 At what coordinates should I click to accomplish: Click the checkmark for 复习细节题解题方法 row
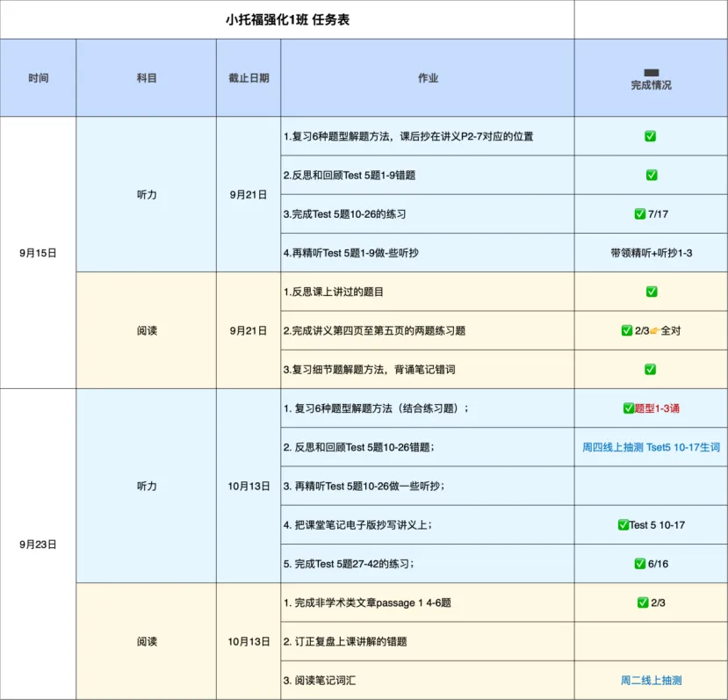[650, 369]
